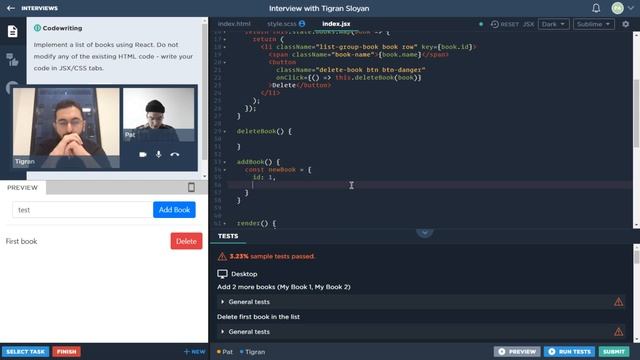Toggle mobile device preview icon
Image resolution: width=640 pixels, height=360 pixels.
click(191, 187)
